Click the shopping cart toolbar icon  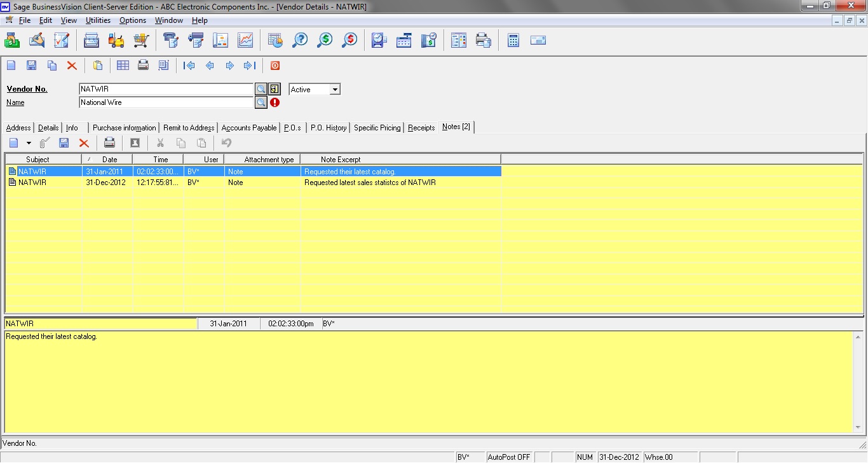click(141, 41)
